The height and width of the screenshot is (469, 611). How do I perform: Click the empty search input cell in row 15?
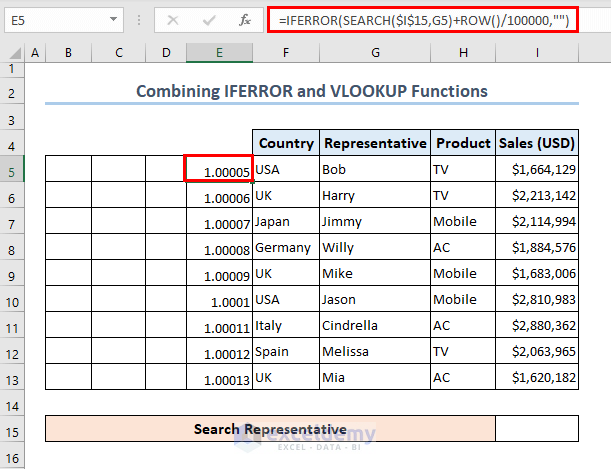(537, 429)
